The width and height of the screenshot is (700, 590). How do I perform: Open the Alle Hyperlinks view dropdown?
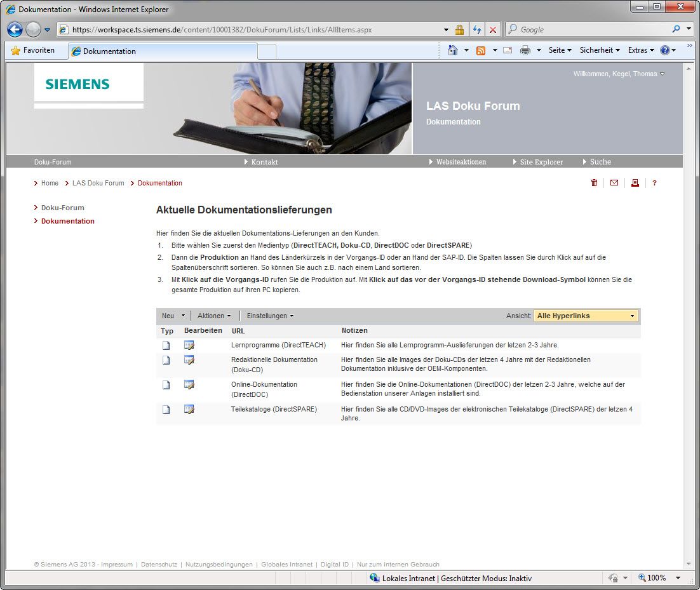pyautogui.click(x=585, y=316)
